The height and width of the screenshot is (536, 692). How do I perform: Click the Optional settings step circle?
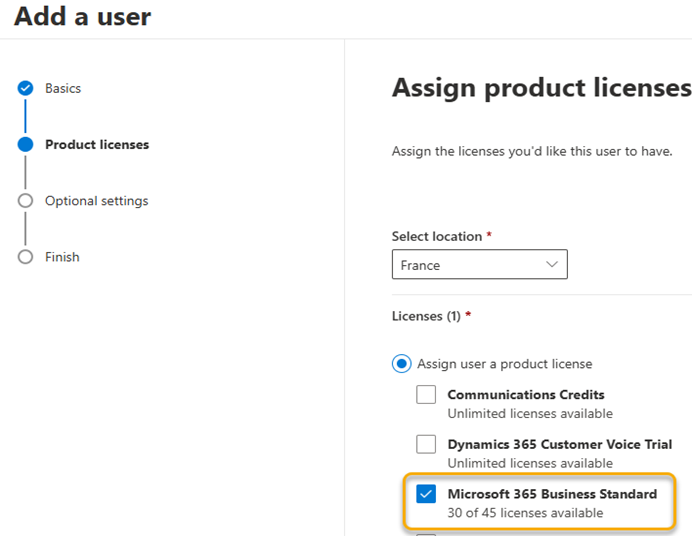[25, 201]
